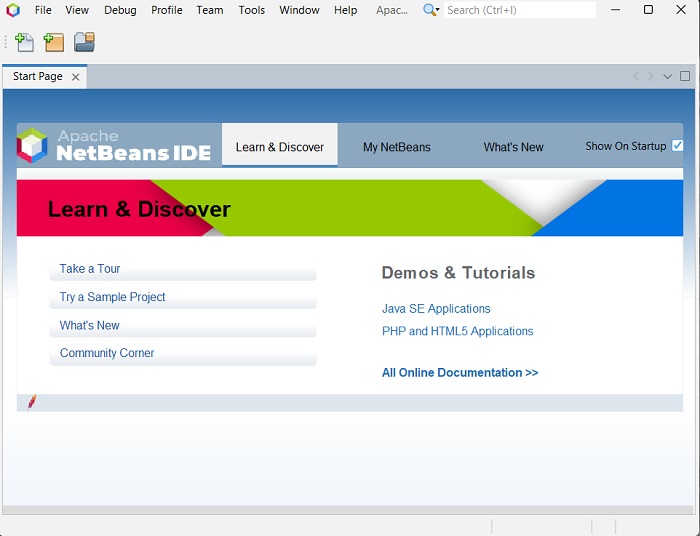Click Try a Sample Project link
The width and height of the screenshot is (700, 536).
[x=112, y=297]
